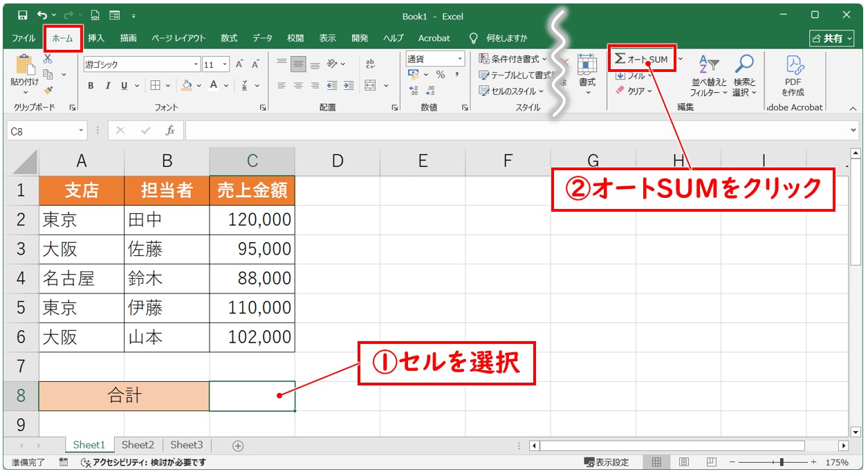Toggle Italic formatting
868x474 pixels.
[x=107, y=86]
